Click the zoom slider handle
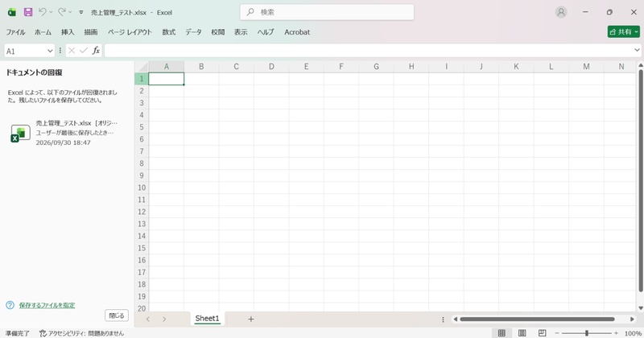 click(x=587, y=333)
